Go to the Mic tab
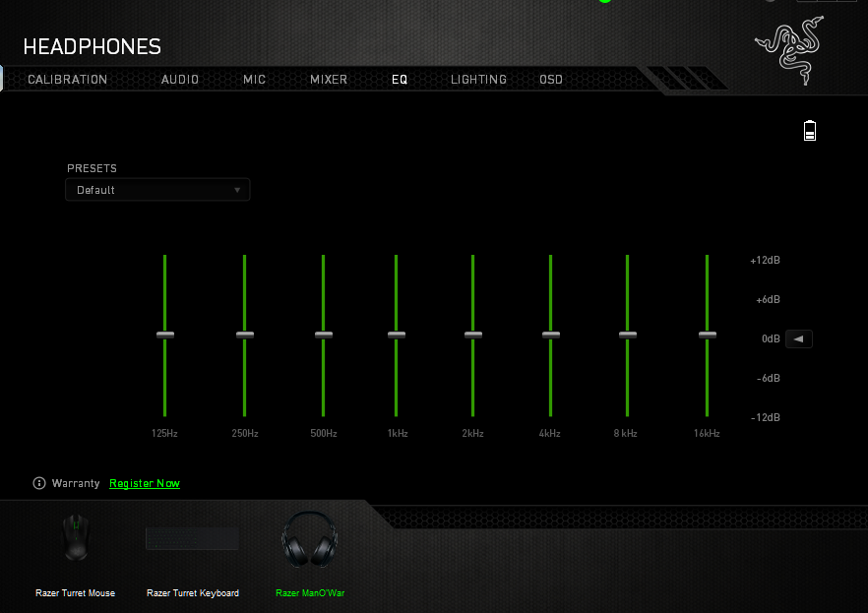 (x=255, y=80)
